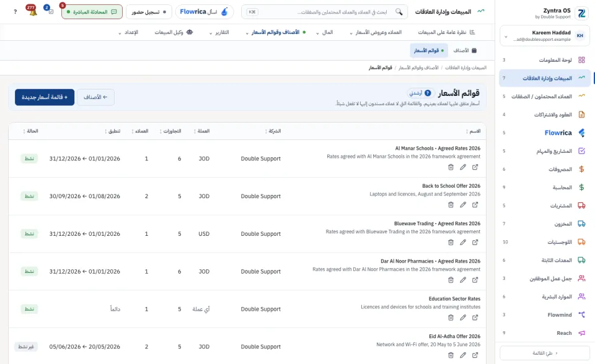Sort table by العملة column
This screenshot has height=364, width=595.
pos(201,131)
